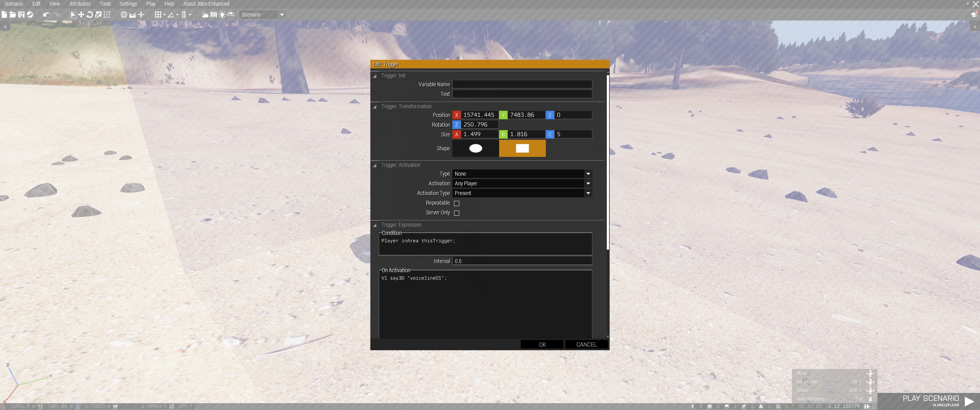Toggle surface snapping icon

click(132, 15)
